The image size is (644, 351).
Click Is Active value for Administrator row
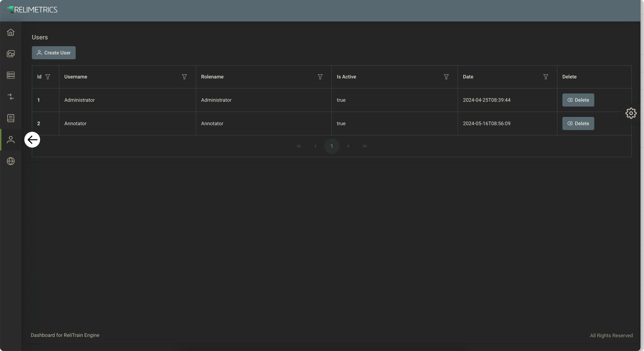pyautogui.click(x=341, y=100)
